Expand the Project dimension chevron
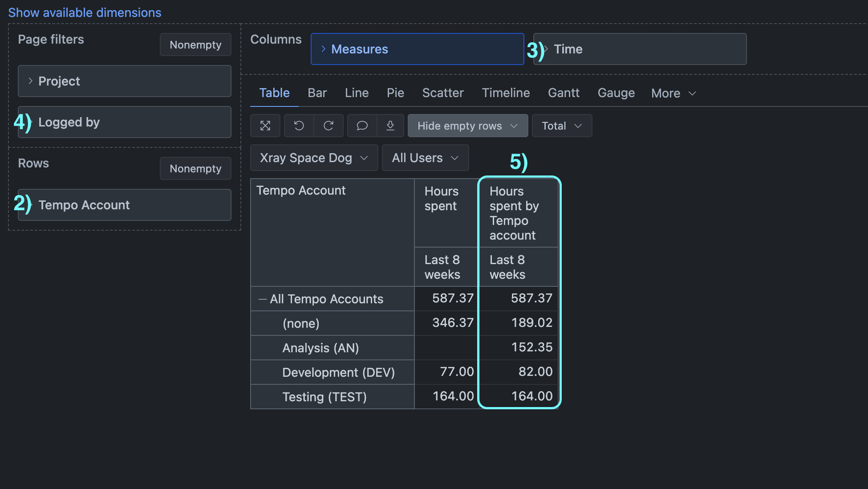The height and width of the screenshot is (489, 868). [x=30, y=81]
